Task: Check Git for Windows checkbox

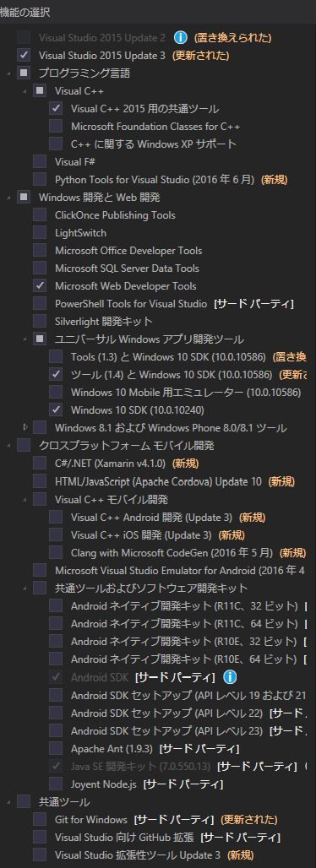Action: coord(40,819)
